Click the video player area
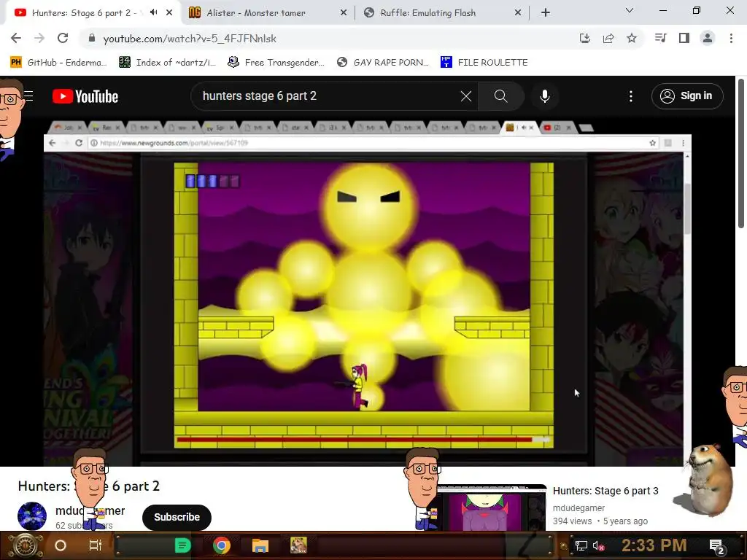 point(368,293)
